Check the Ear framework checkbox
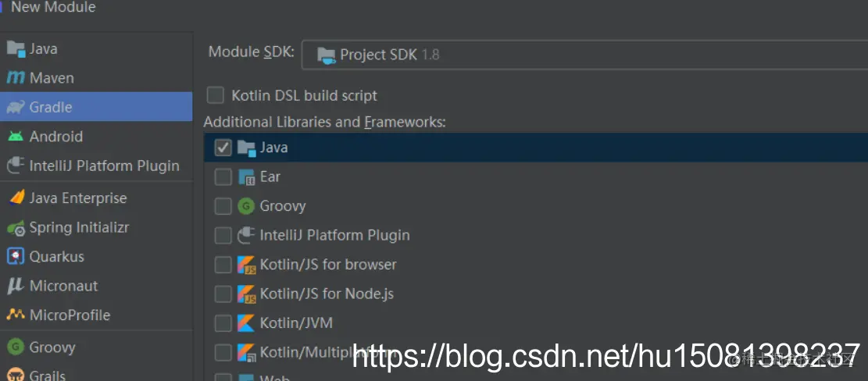868x381 pixels. tap(223, 177)
